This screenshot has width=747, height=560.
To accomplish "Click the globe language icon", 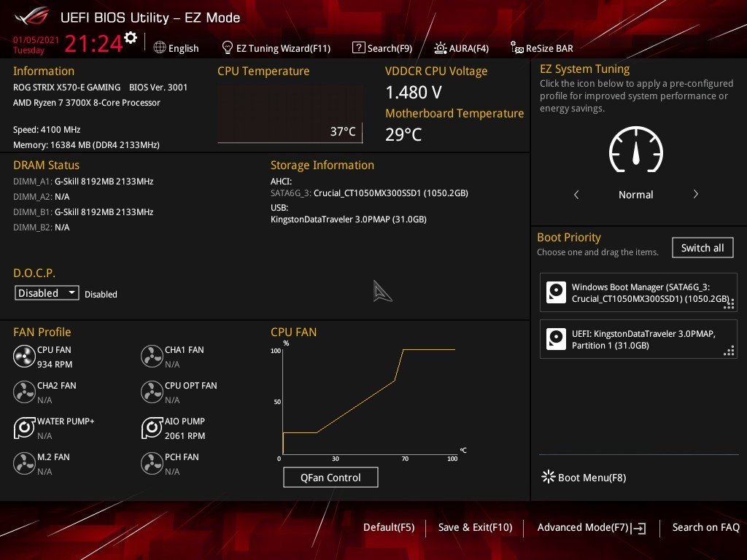I will [x=160, y=47].
